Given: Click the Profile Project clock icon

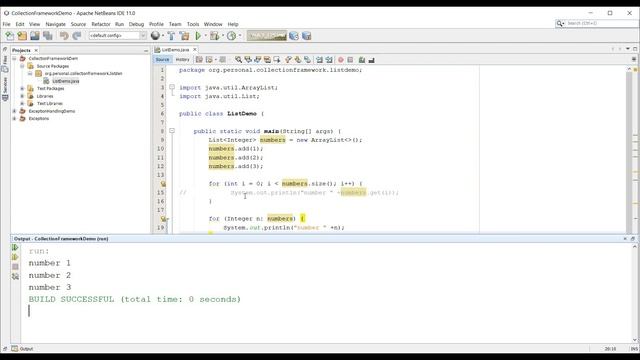Looking at the screenshot, I should [x=231, y=36].
